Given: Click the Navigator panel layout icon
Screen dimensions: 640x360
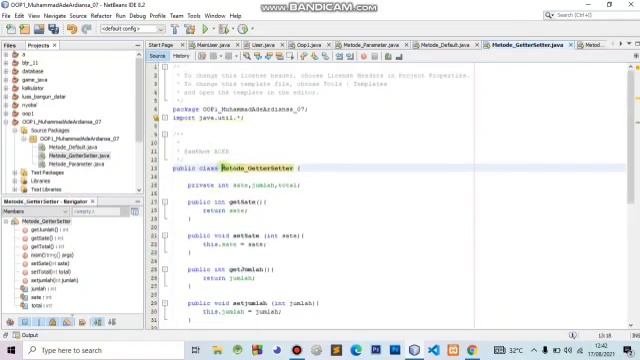Looking at the screenshot, I should pyautogui.click(x=135, y=211).
